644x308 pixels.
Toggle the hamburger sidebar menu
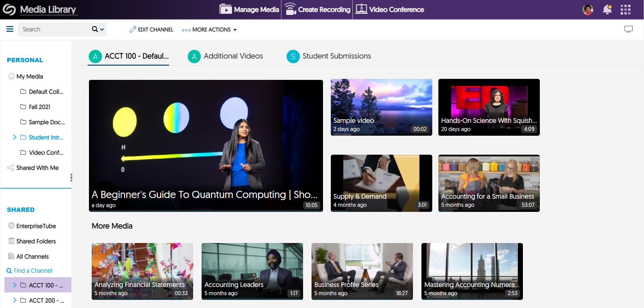pos(10,29)
